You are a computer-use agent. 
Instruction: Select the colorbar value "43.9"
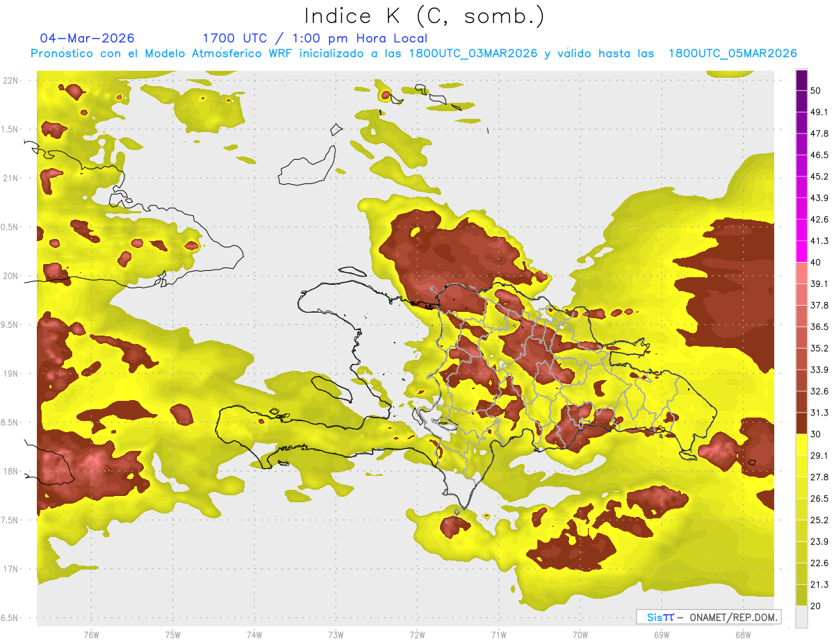[819, 198]
